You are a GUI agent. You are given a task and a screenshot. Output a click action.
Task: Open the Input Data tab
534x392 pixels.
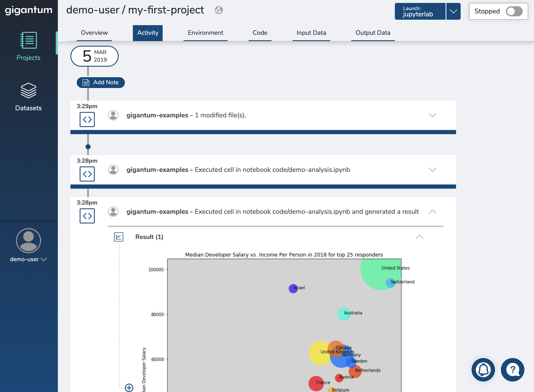click(x=311, y=33)
